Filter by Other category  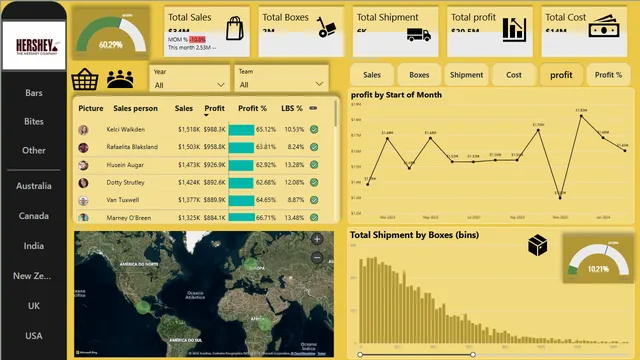(34, 150)
